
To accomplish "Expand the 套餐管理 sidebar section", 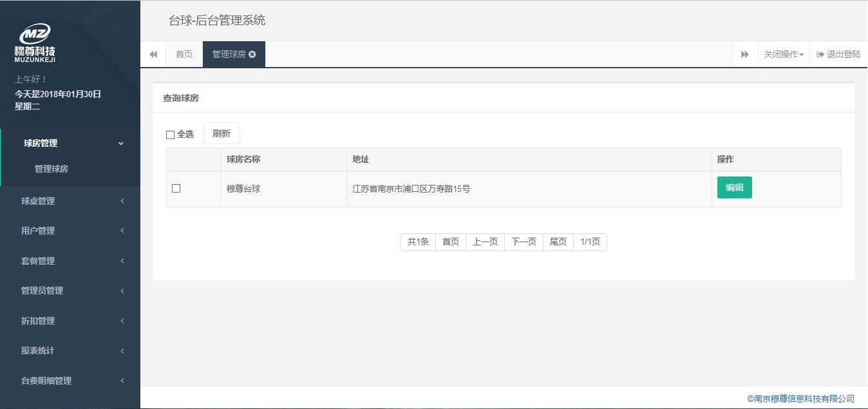I will [x=71, y=261].
